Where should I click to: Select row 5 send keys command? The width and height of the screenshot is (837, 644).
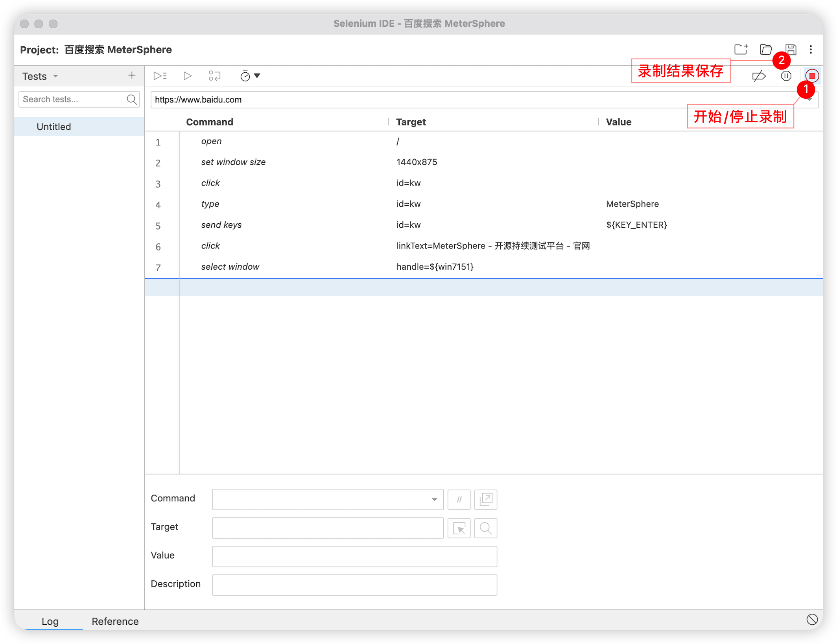[x=484, y=225]
